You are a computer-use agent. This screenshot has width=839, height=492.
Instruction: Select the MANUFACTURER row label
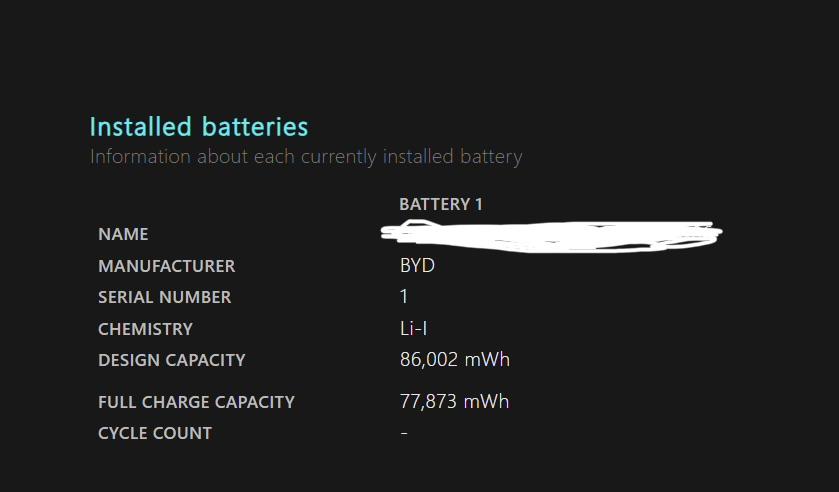click(x=166, y=266)
